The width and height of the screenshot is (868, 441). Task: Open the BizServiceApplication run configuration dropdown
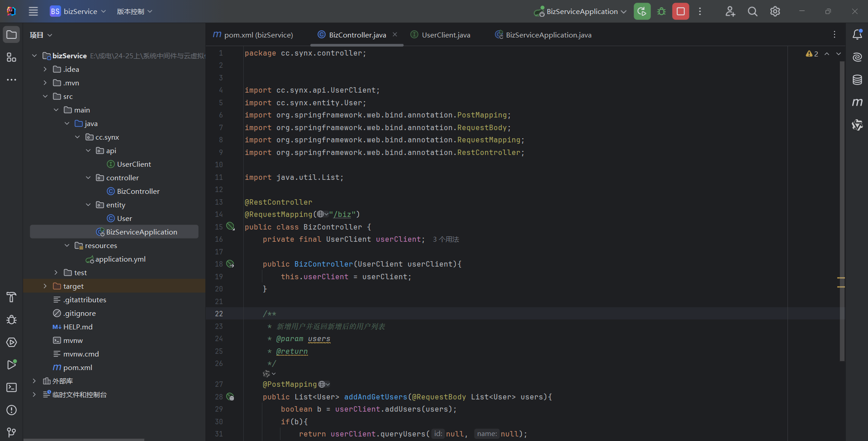580,11
